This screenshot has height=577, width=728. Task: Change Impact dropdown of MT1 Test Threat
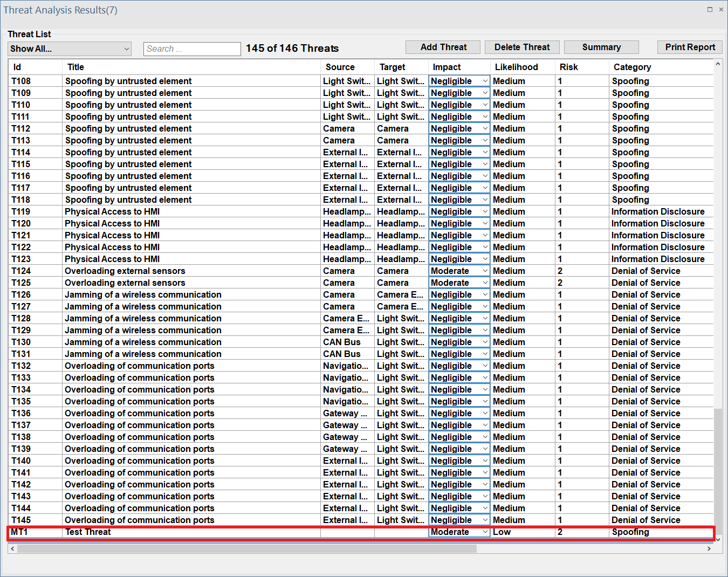(485, 532)
